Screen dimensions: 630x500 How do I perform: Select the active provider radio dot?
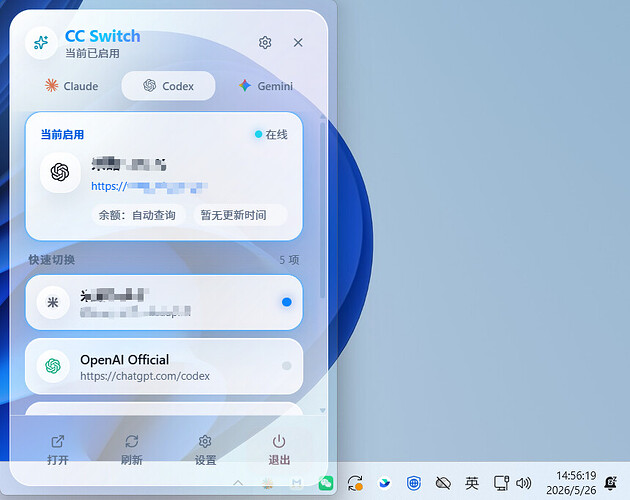point(286,302)
